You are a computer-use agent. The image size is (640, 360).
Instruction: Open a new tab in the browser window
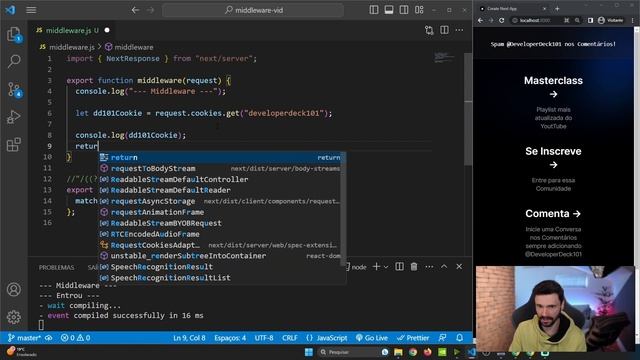click(557, 8)
